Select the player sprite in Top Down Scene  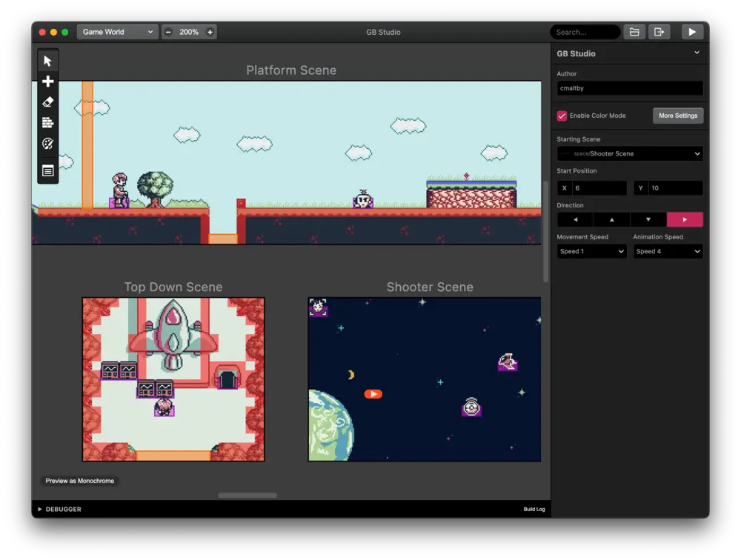point(164,407)
